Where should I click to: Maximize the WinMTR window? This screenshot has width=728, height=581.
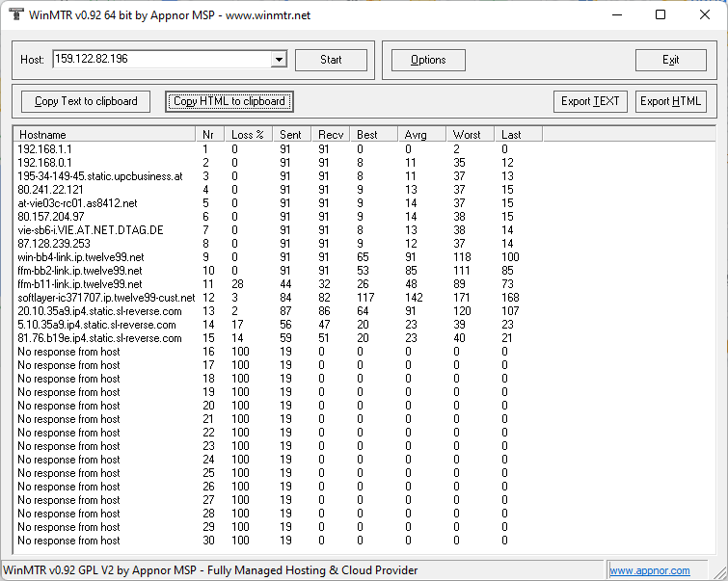(661, 14)
